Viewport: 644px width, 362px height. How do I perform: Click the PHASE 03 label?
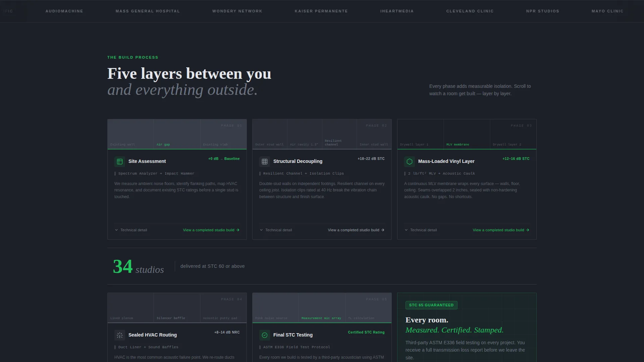coord(521,126)
